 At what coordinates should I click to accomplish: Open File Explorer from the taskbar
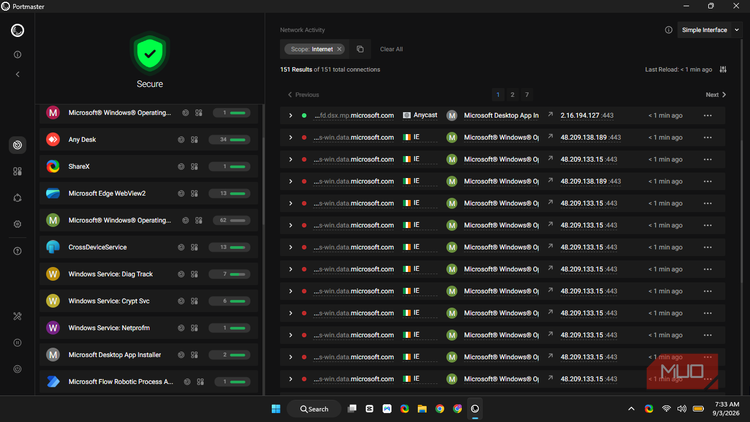[x=422, y=409]
